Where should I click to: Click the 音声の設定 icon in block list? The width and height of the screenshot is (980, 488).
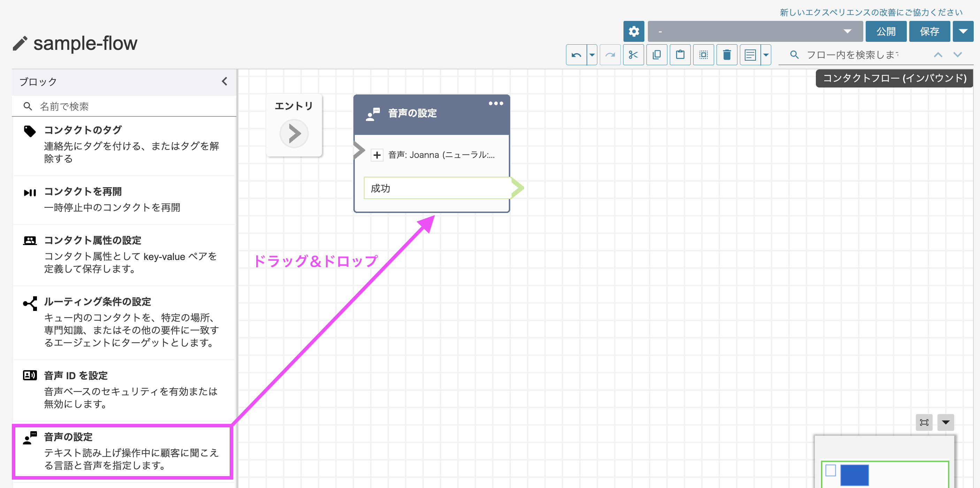30,438
